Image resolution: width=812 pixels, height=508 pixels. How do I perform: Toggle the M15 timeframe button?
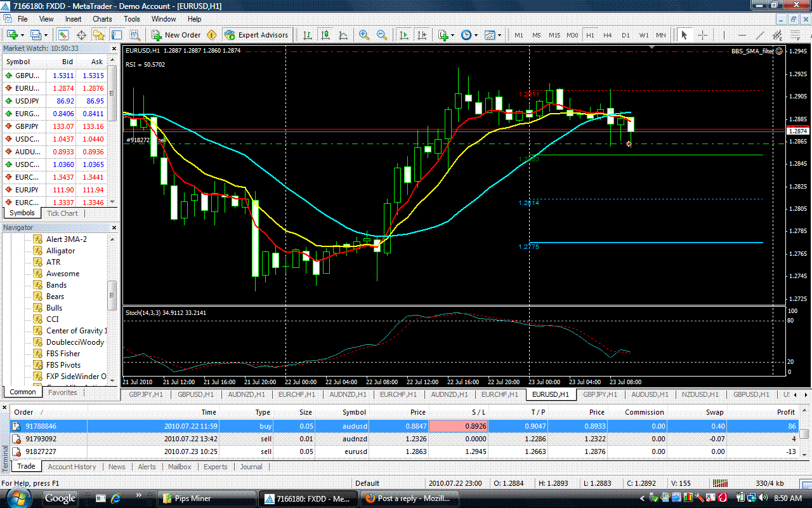554,35
